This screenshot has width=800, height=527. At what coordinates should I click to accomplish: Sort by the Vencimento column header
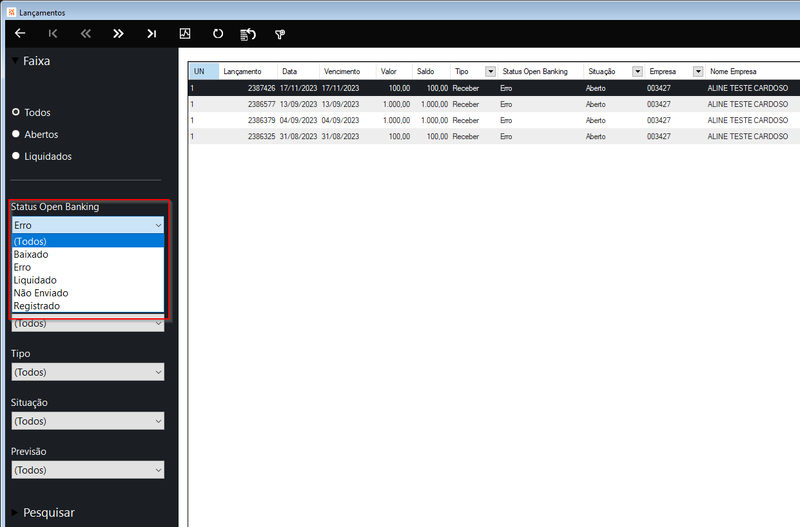[347, 71]
